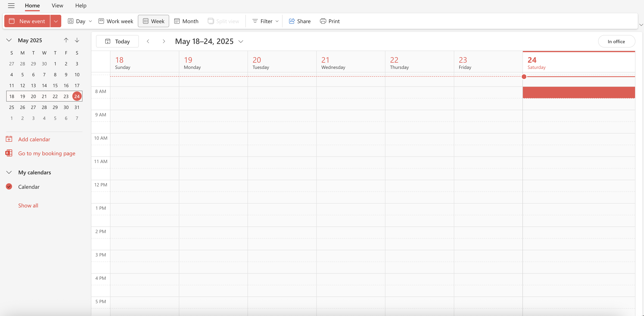Open the May 18–24, 2025 date picker

tap(209, 41)
